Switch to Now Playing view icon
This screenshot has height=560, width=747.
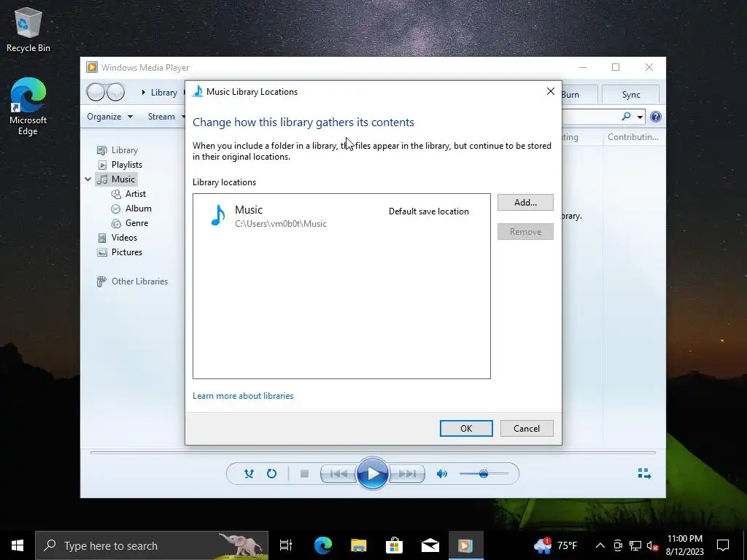click(644, 472)
